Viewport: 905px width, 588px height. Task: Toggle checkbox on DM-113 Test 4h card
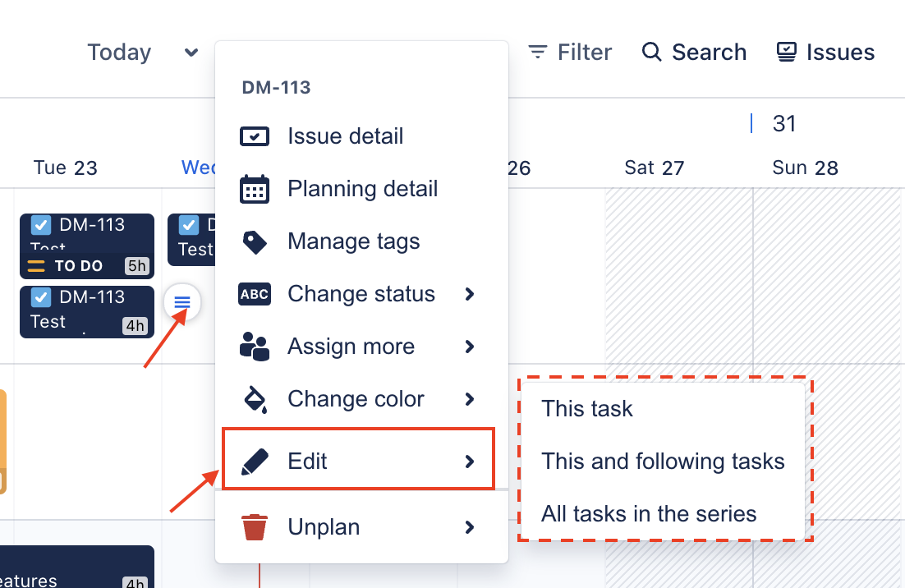pos(41,297)
